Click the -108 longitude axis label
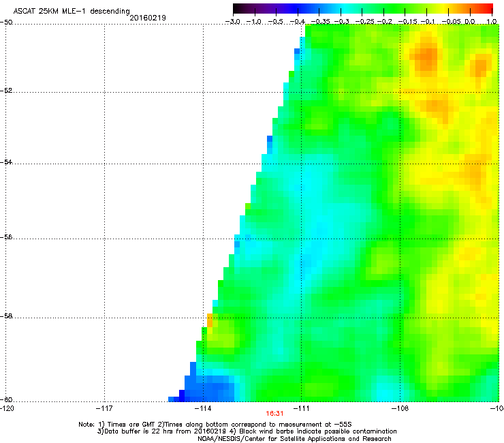Image resolution: width=504 pixels, height=443 pixels. pyautogui.click(x=400, y=408)
